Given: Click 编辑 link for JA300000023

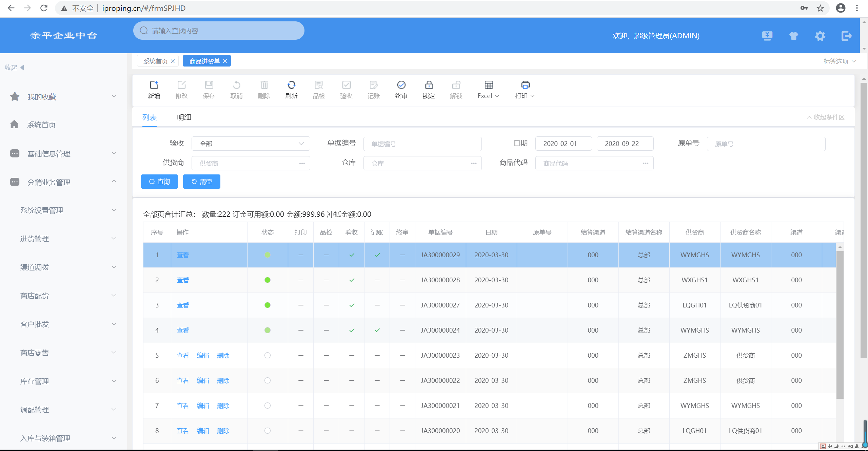Looking at the screenshot, I should 203,355.
